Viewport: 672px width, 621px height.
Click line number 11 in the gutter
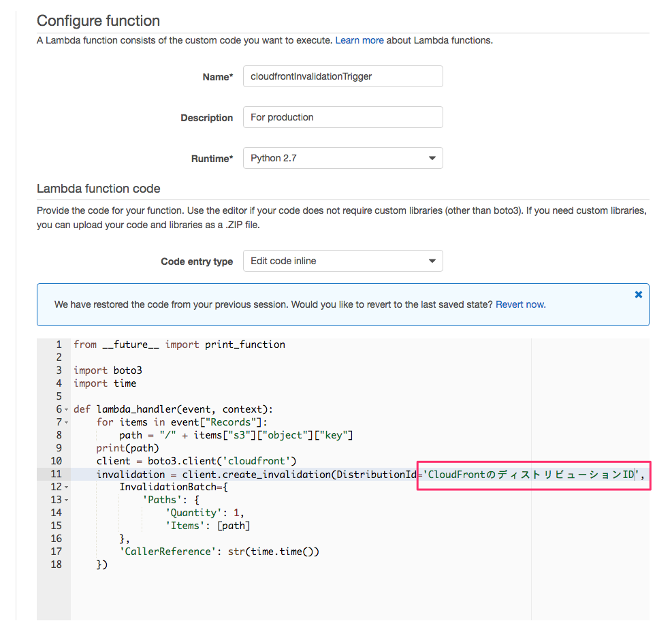pyautogui.click(x=55, y=474)
